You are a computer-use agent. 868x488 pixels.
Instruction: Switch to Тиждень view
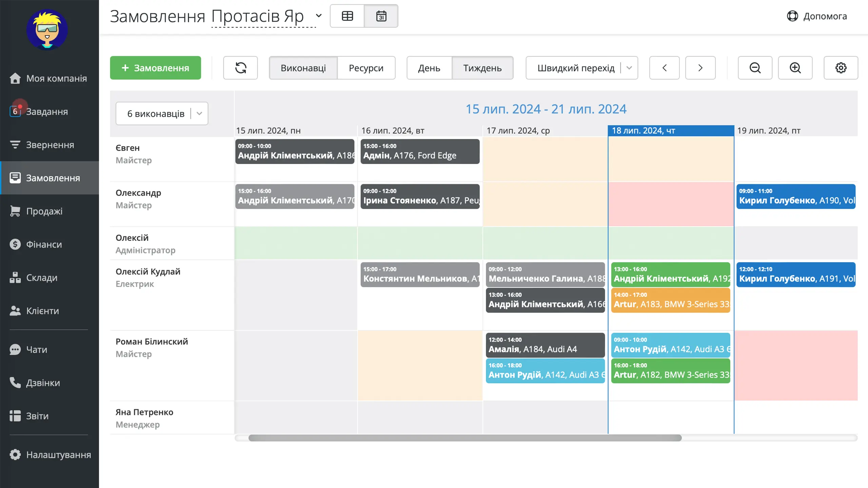point(482,68)
